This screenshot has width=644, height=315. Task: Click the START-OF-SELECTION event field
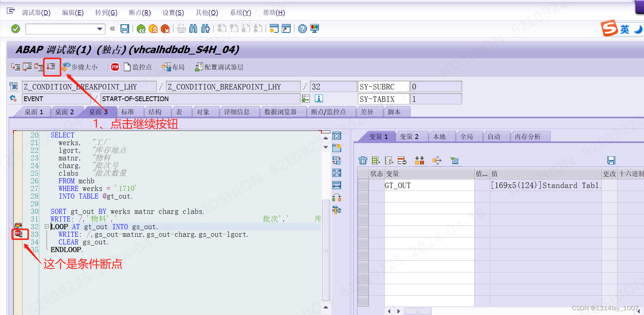(x=200, y=99)
